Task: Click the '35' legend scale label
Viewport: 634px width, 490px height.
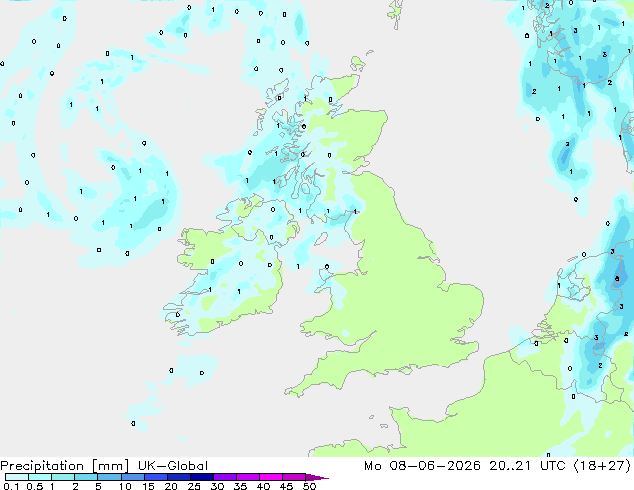Action: click(x=241, y=486)
